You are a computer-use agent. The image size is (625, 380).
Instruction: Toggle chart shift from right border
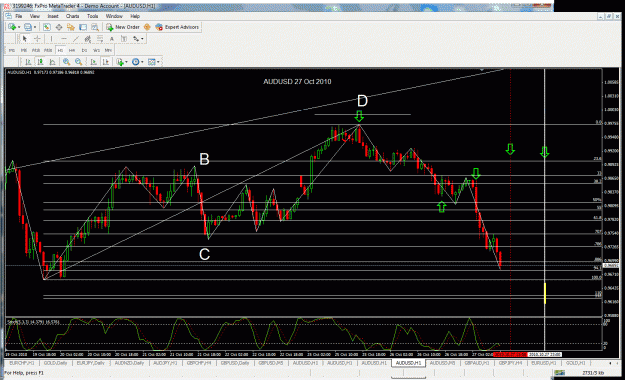point(106,62)
